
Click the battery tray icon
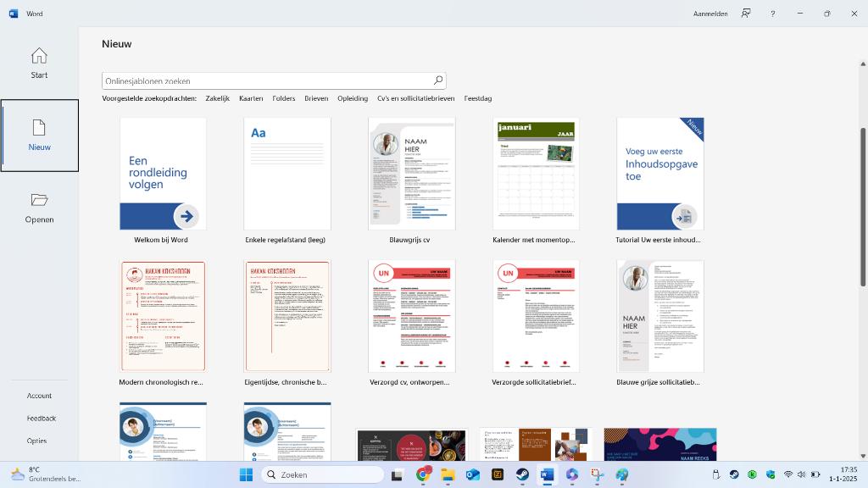(815, 474)
